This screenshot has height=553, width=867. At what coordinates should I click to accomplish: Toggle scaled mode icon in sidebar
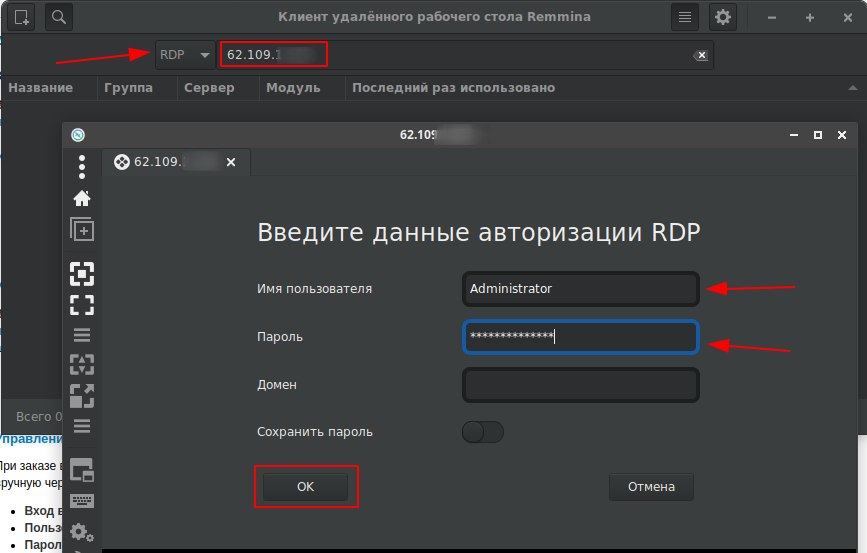(x=82, y=396)
